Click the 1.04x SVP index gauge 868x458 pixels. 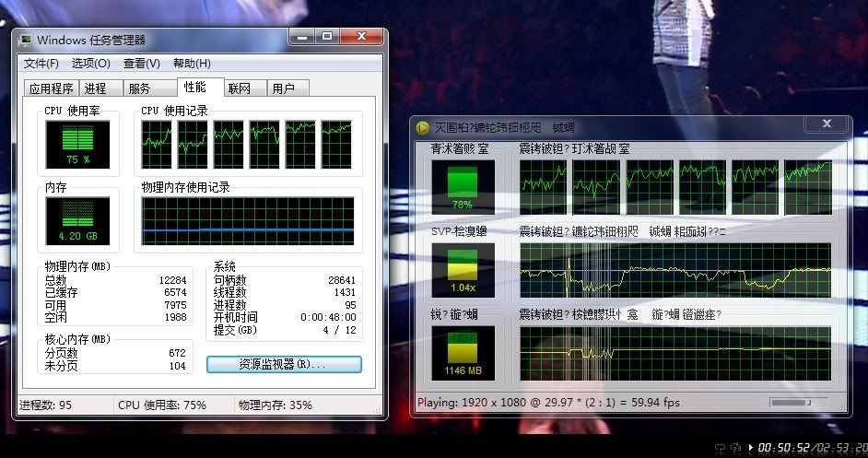pos(463,269)
